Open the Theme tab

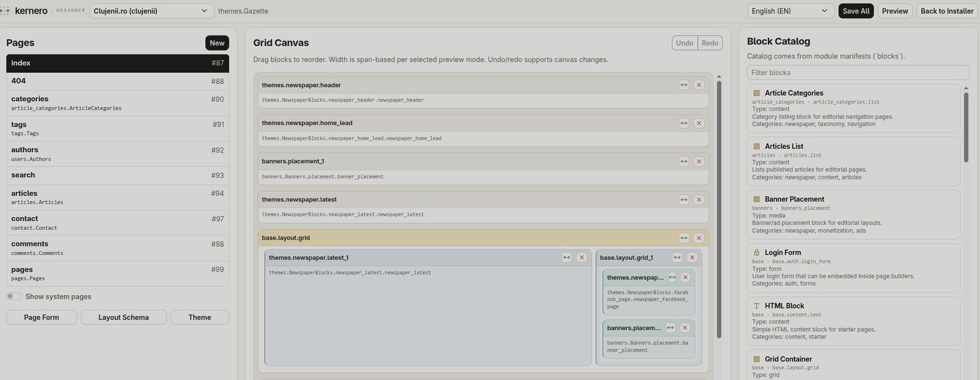(200, 317)
